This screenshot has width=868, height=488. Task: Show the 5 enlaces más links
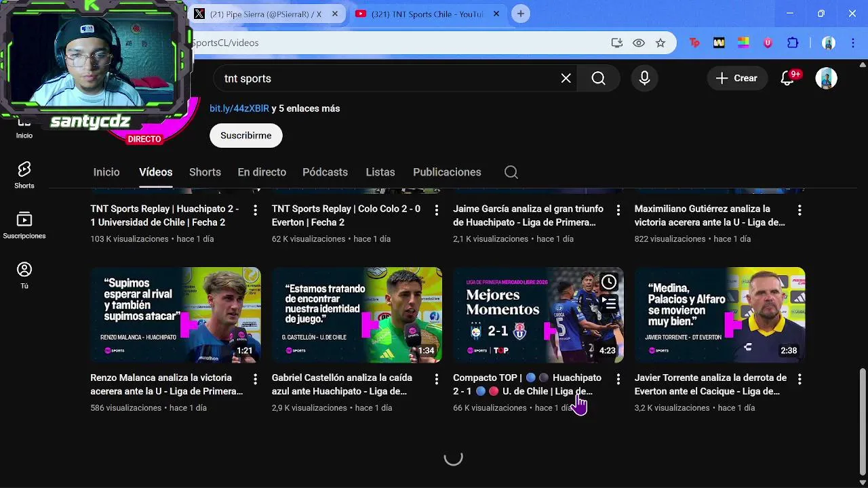click(310, 108)
